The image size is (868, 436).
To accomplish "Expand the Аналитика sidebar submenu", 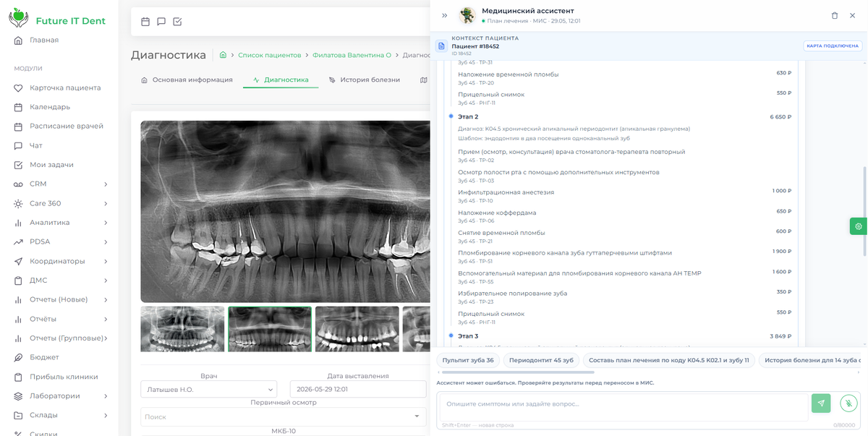I will [x=59, y=223].
